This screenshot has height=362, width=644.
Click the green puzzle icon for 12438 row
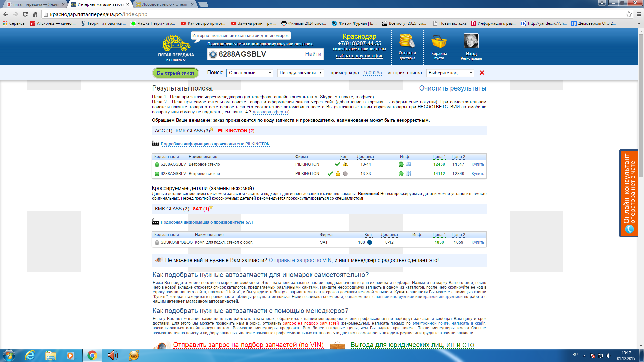point(401,164)
